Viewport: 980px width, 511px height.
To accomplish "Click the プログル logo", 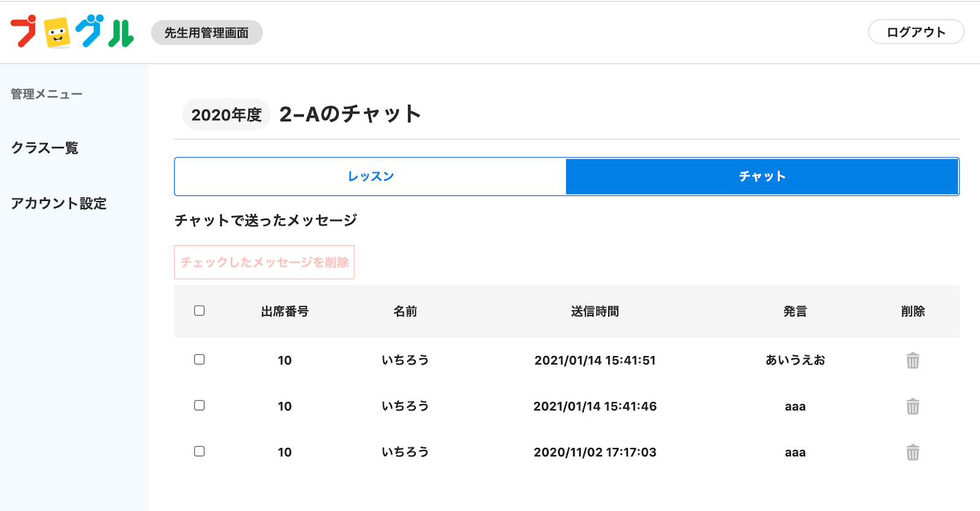I will click(72, 32).
